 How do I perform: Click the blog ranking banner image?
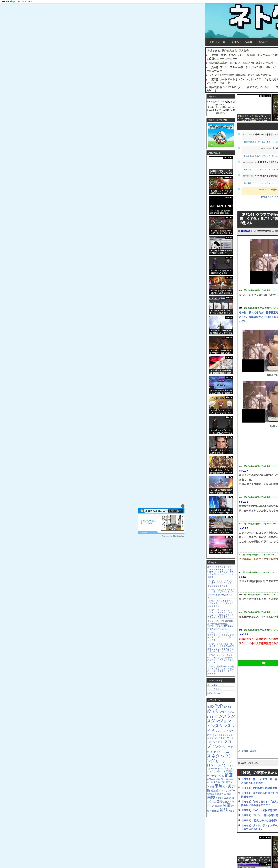click(221, 135)
